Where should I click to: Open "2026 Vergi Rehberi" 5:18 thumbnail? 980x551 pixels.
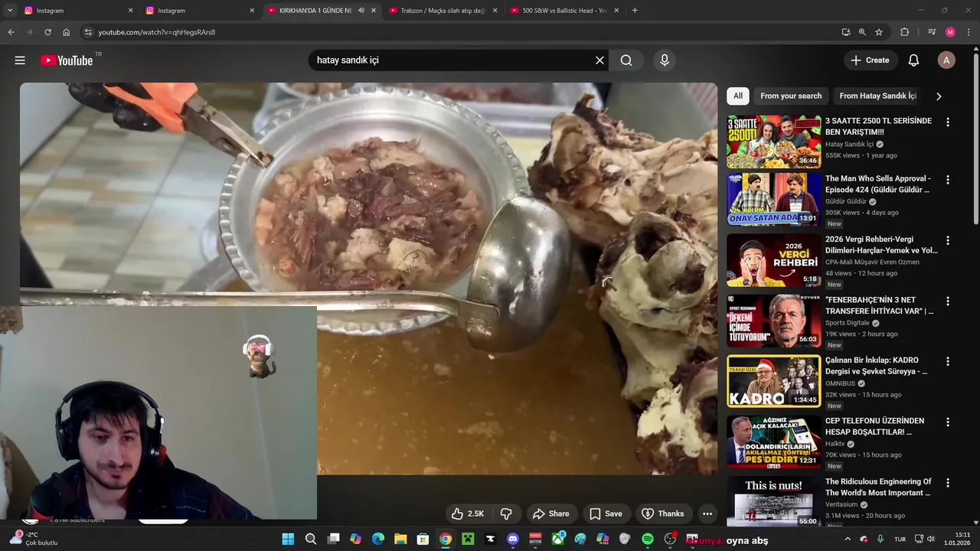coord(773,260)
